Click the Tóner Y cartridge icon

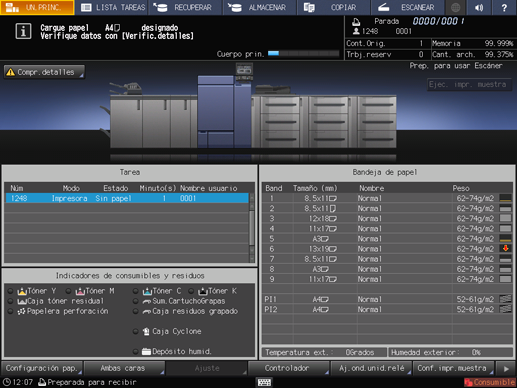22,291
